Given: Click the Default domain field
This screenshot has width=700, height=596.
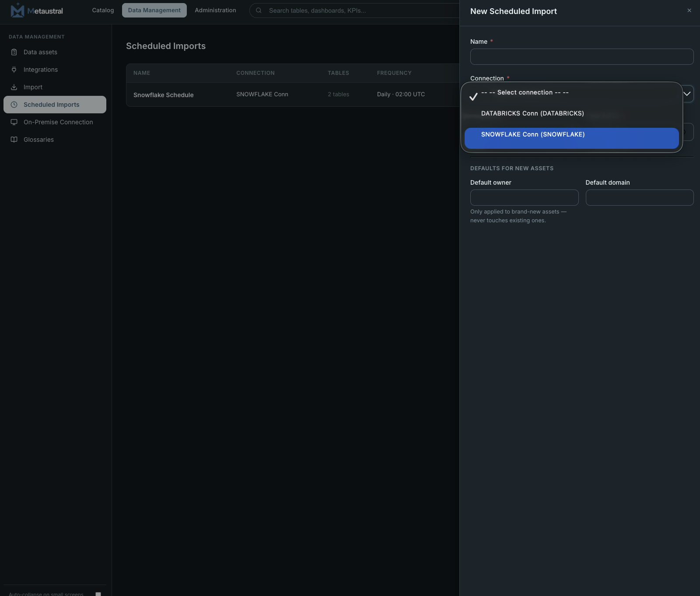Looking at the screenshot, I should (x=640, y=197).
